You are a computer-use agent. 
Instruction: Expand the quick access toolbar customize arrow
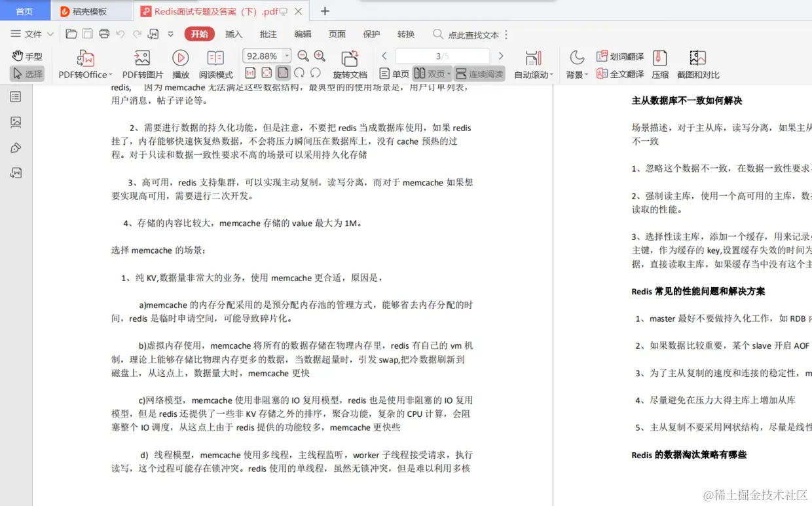pos(171,34)
